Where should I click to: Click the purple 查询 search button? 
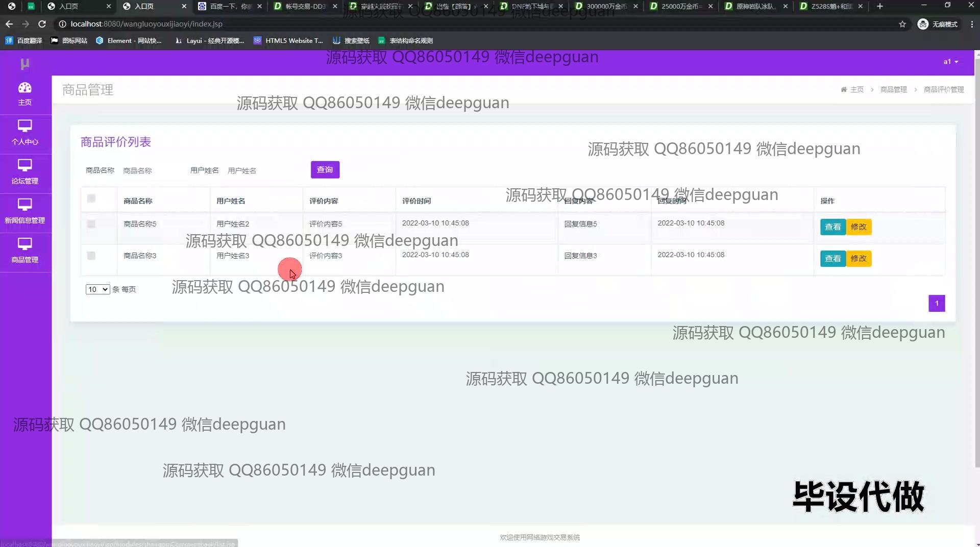pos(325,170)
